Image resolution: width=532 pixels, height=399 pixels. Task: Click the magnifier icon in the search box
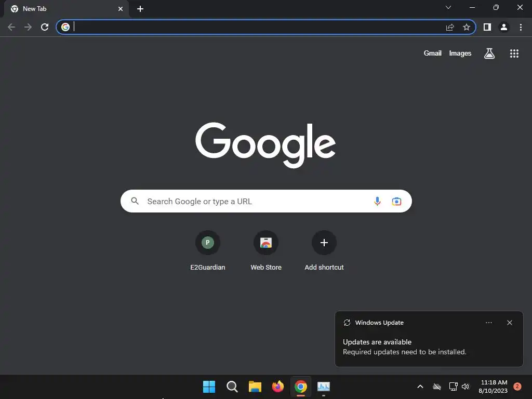(135, 201)
